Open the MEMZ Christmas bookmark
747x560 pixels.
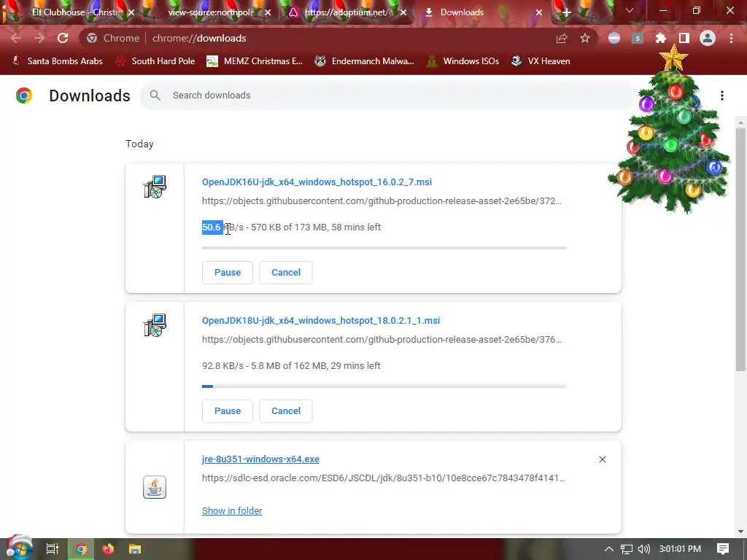click(255, 61)
